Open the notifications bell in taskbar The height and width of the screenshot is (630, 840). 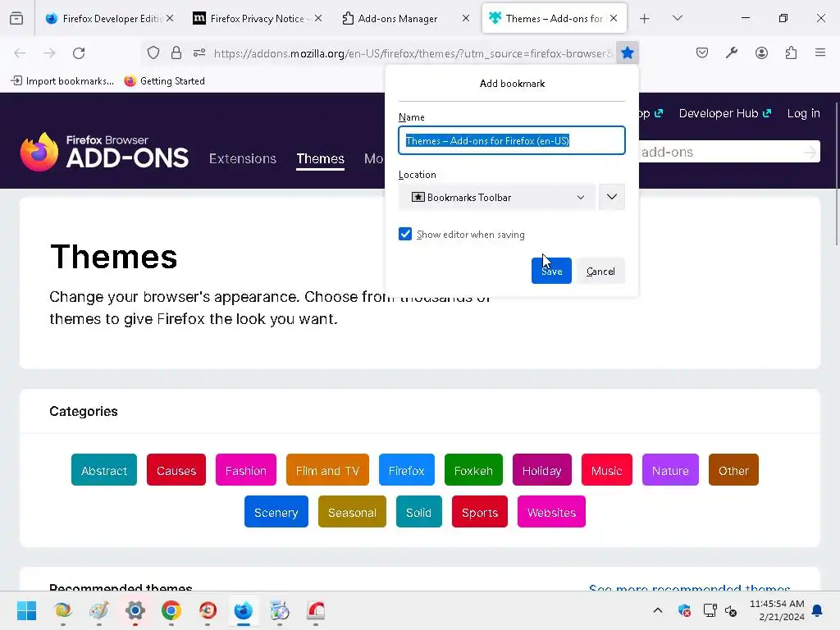coord(818,610)
